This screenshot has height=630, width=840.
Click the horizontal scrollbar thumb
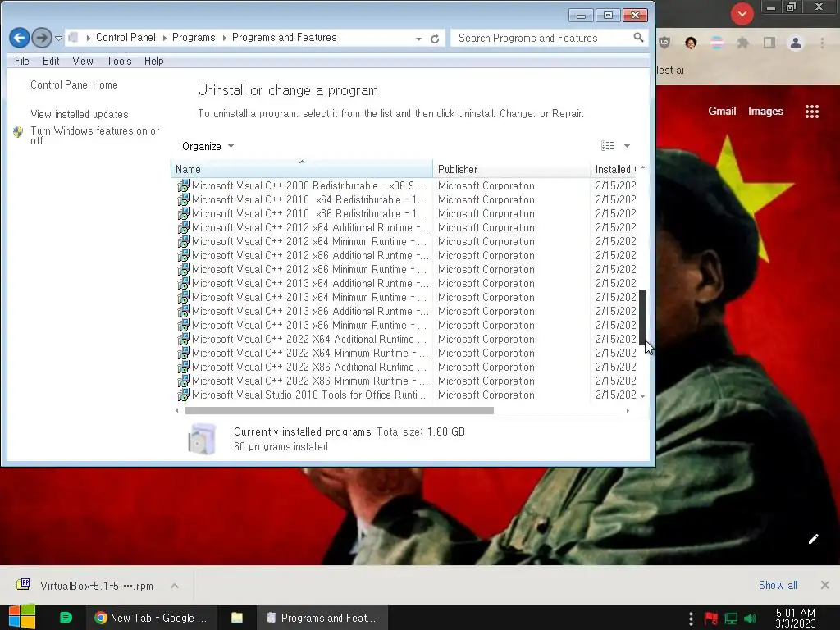tap(339, 411)
